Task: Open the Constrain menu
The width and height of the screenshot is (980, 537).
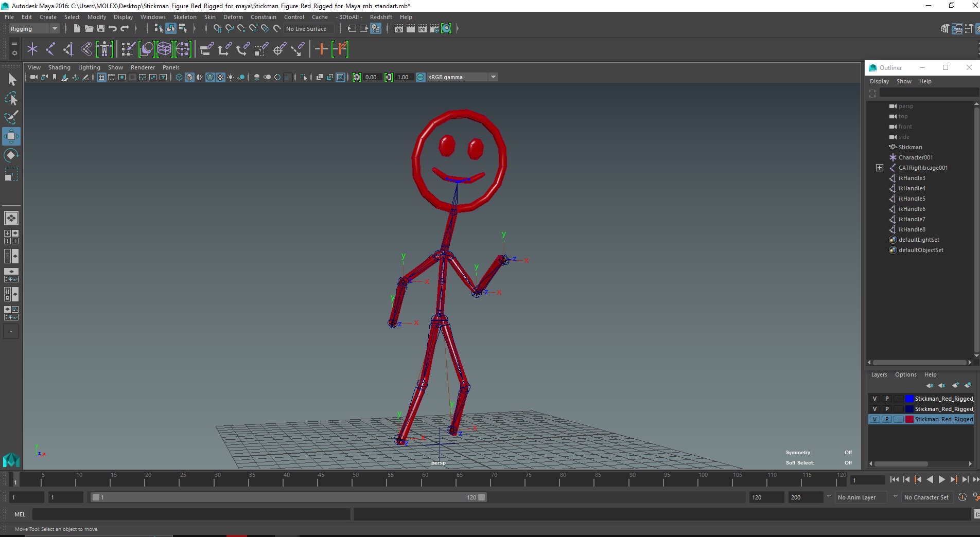Action: coord(264,17)
